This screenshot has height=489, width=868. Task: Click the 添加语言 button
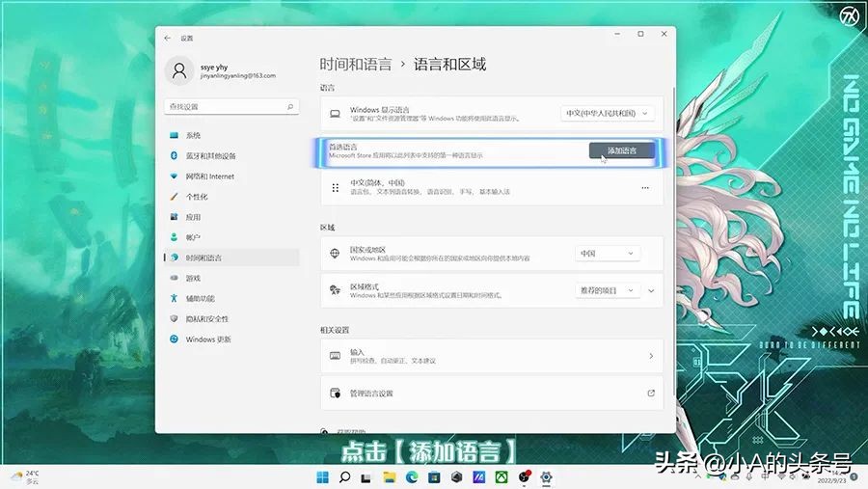622,150
